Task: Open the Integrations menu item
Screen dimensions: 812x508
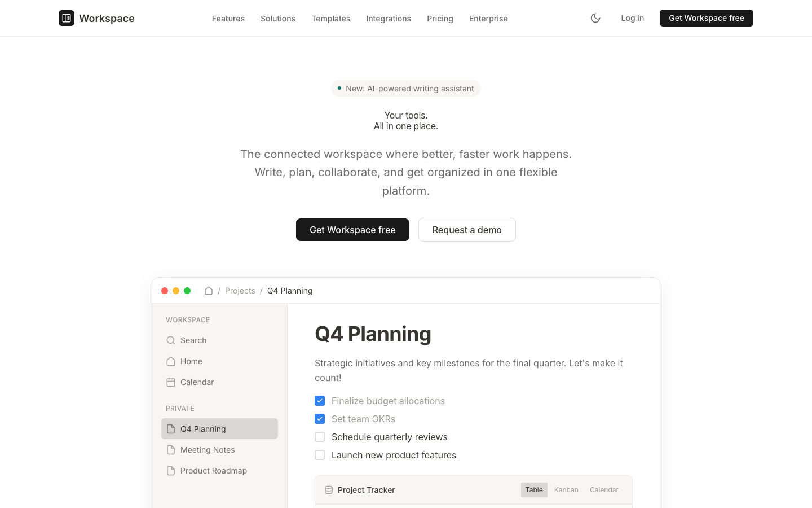Action: point(389,19)
